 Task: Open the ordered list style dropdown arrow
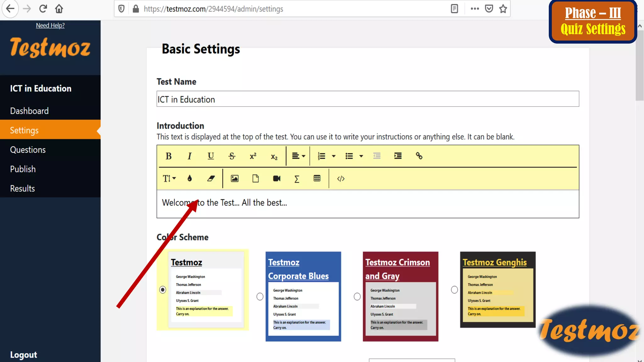[x=334, y=156]
